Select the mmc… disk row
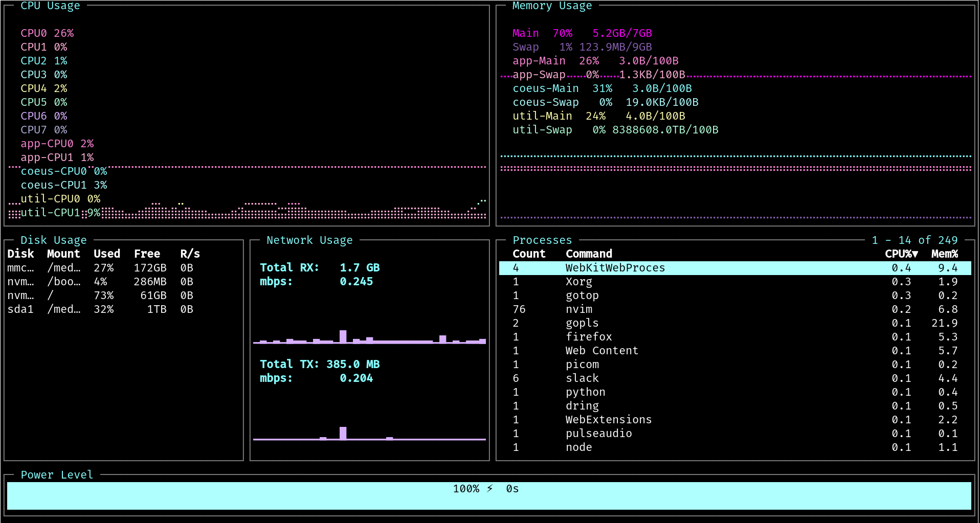Image resolution: width=980 pixels, height=523 pixels. (100, 268)
